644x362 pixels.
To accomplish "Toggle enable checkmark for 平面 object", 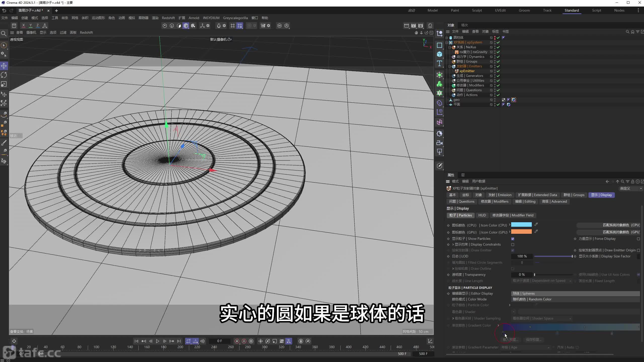I will 498,105.
